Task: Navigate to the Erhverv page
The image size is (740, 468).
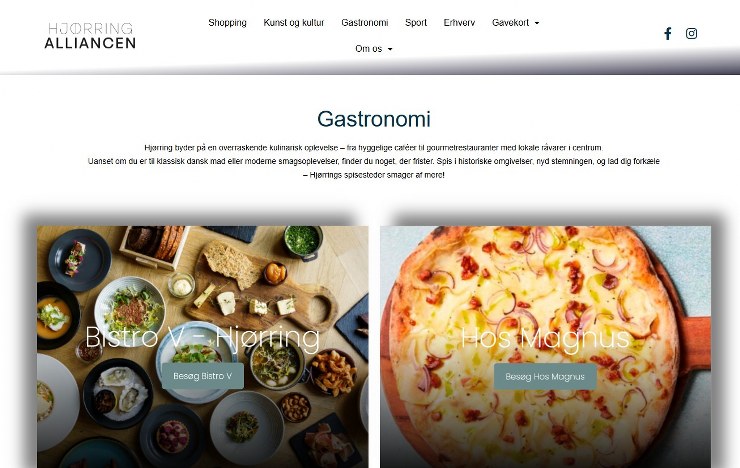Action: (459, 23)
